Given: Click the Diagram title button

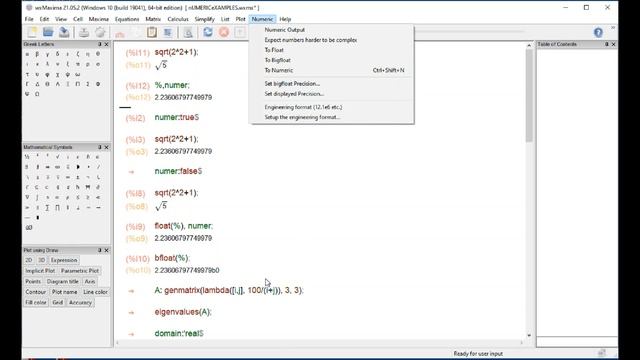Looking at the screenshot, I should 62,281.
